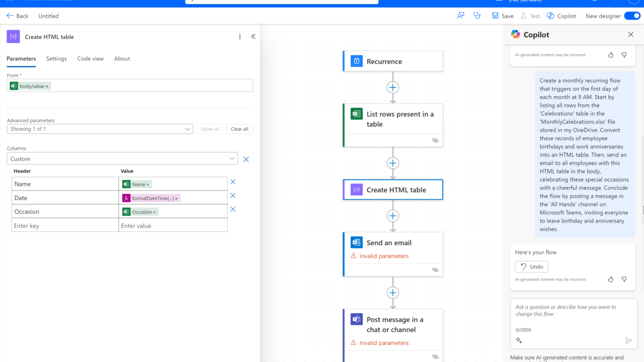Open more options for Create HTML table

pyautogui.click(x=240, y=37)
